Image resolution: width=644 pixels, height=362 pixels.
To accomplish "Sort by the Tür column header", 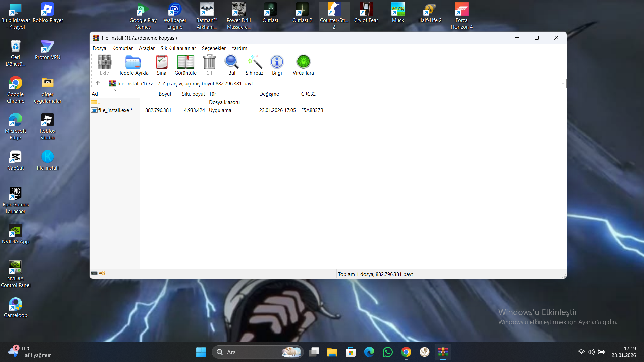I will point(232,94).
